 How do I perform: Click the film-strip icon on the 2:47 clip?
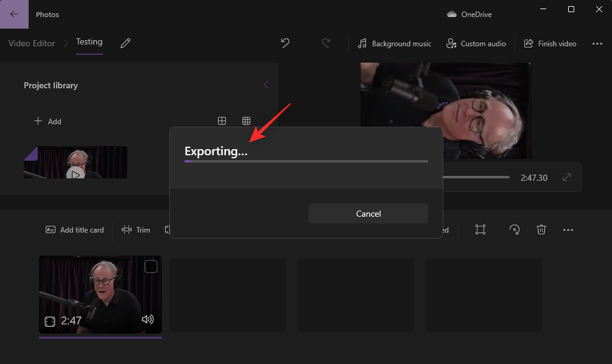pyautogui.click(x=50, y=321)
